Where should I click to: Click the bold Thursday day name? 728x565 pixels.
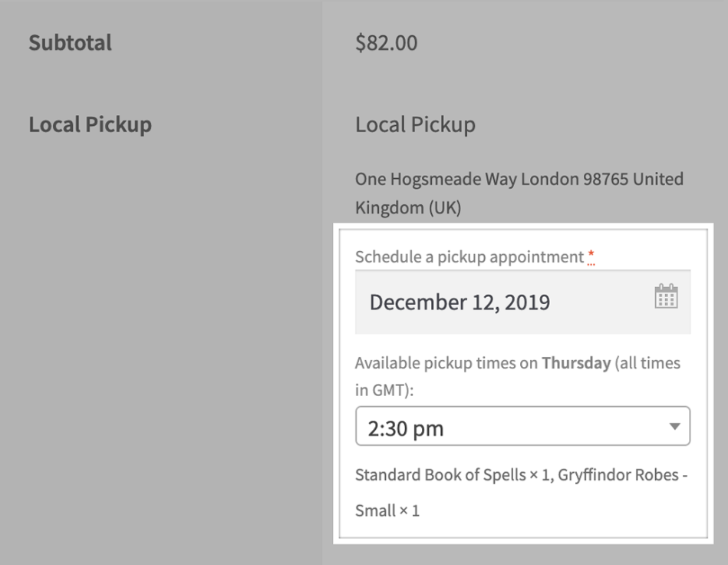coord(575,363)
